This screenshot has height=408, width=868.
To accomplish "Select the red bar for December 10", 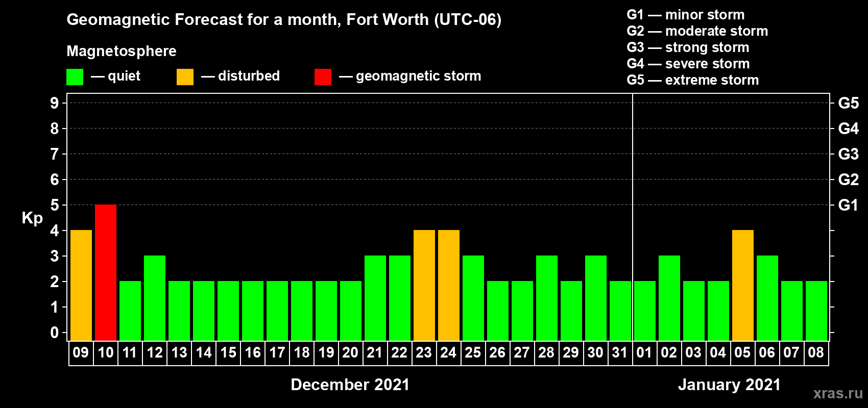I will tap(106, 273).
